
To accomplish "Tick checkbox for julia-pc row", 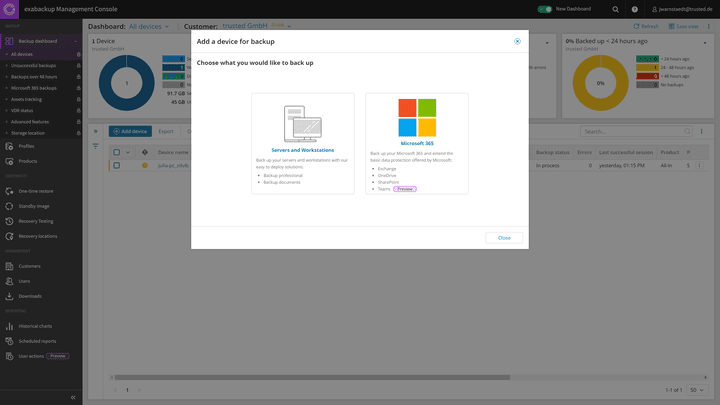I will [117, 165].
